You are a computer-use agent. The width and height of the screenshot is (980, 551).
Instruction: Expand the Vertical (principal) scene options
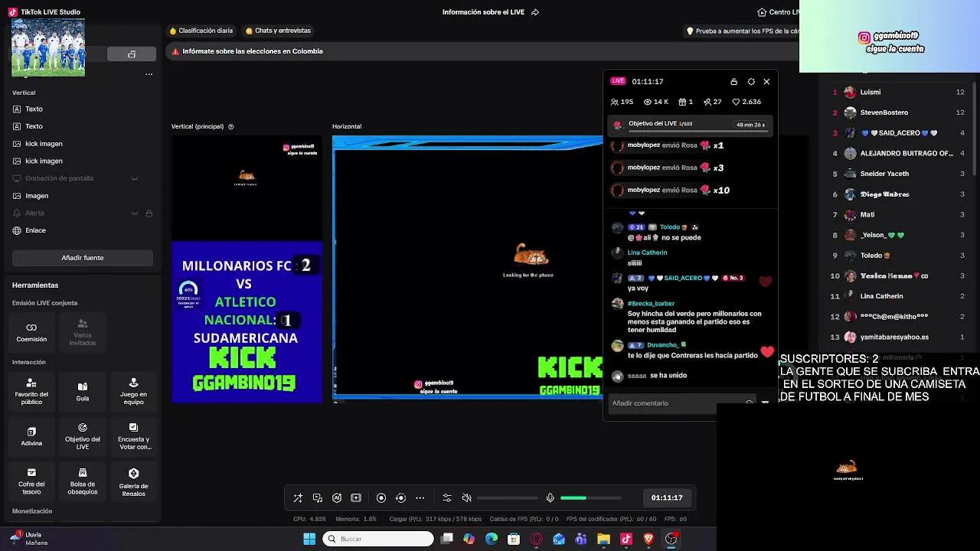pos(230,126)
